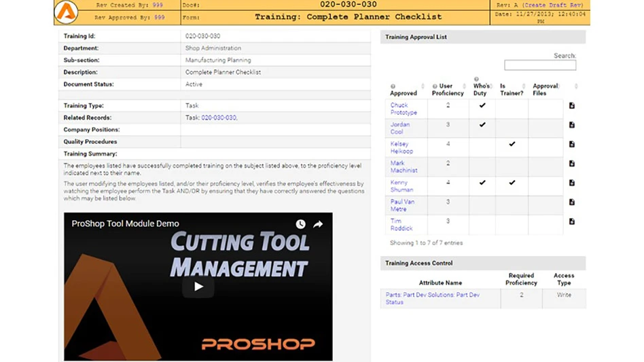Toggle Is Trainer check for Kelsey Heikoop
This screenshot has height=362, width=644.
click(x=512, y=144)
